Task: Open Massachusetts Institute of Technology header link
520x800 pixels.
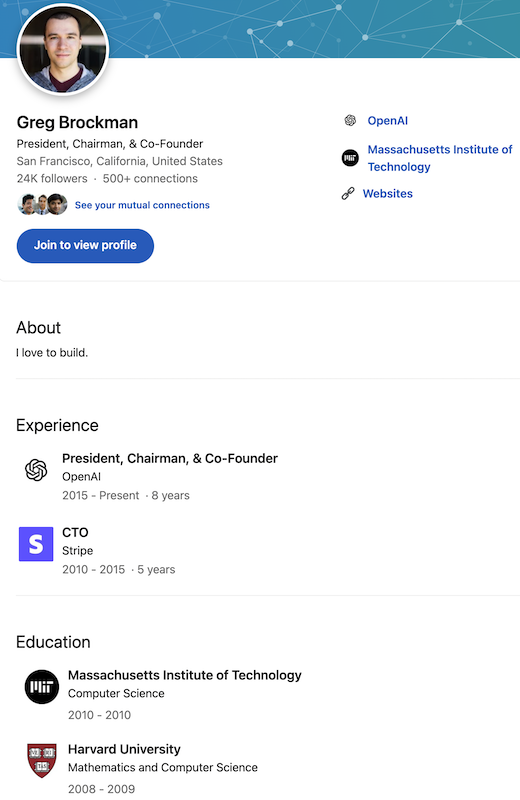Action: coord(439,158)
